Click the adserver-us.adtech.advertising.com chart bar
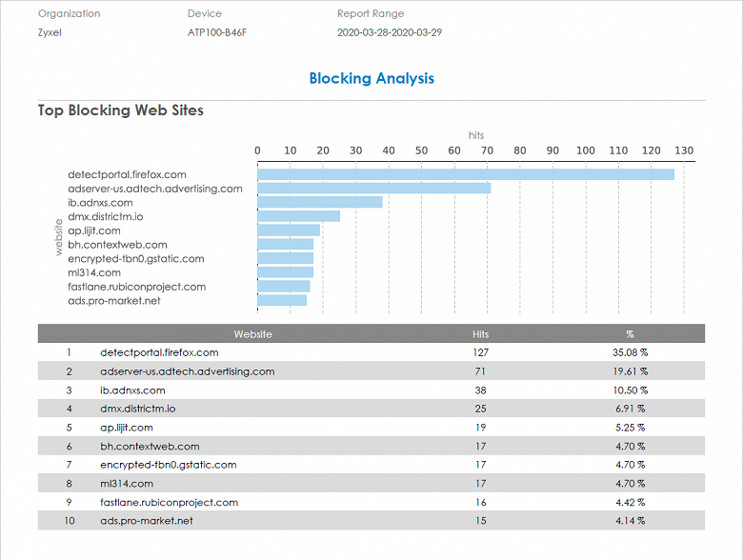 pyautogui.click(x=373, y=188)
